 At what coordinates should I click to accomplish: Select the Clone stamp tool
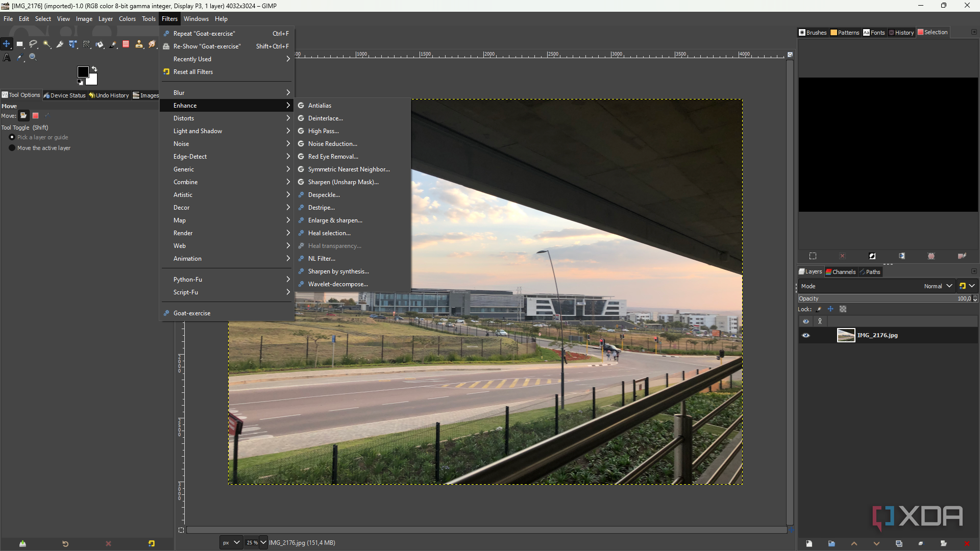click(139, 44)
